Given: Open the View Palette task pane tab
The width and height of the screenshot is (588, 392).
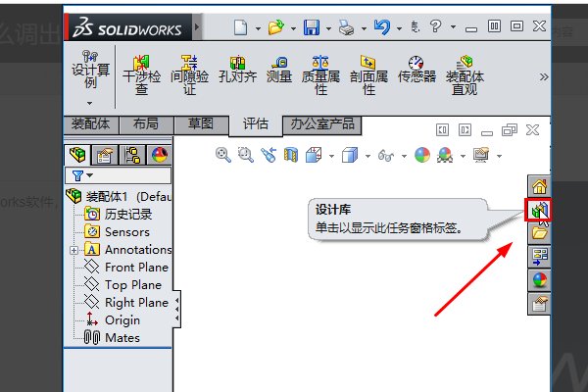Looking at the screenshot, I should (x=539, y=257).
